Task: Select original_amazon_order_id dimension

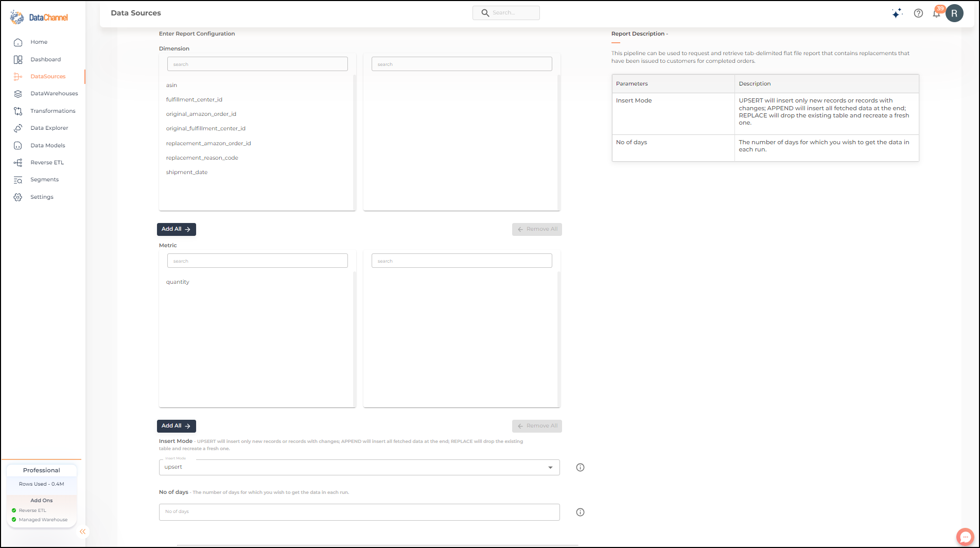Action: [201, 114]
